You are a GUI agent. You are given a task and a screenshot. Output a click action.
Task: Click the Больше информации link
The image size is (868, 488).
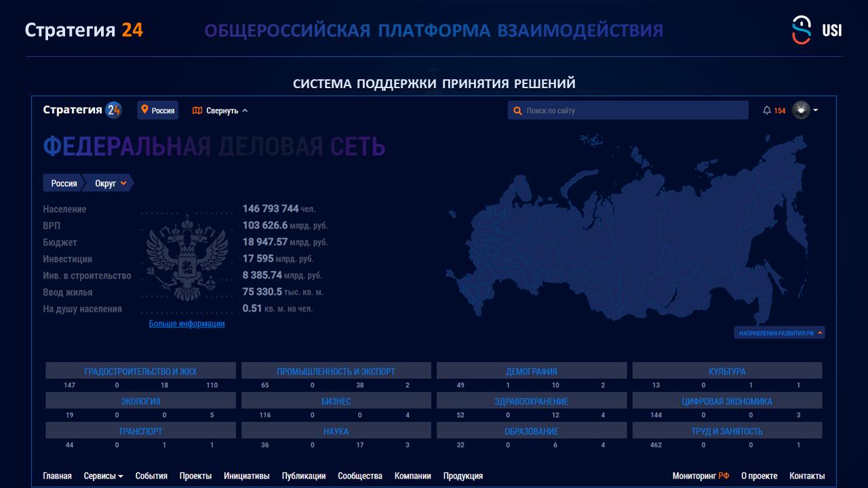tap(186, 324)
